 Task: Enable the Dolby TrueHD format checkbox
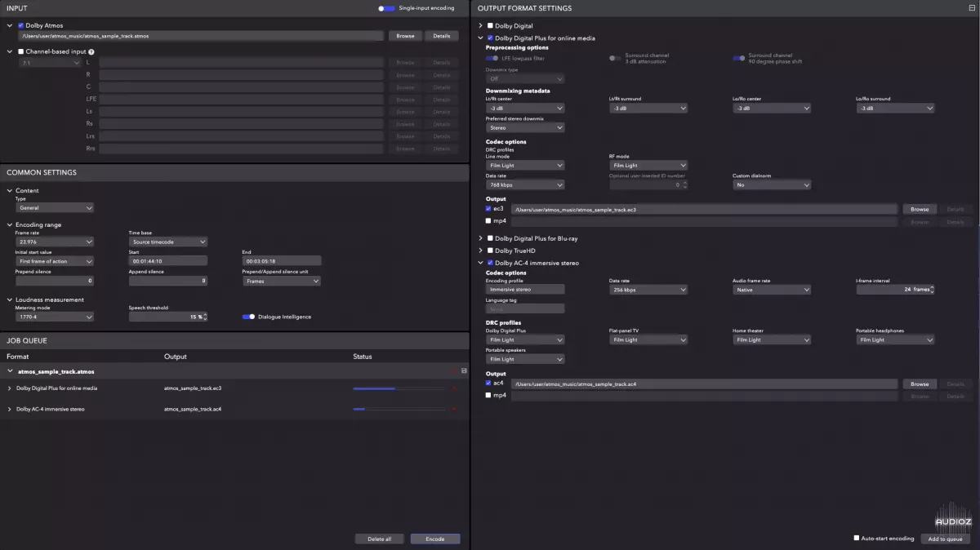[x=490, y=251]
